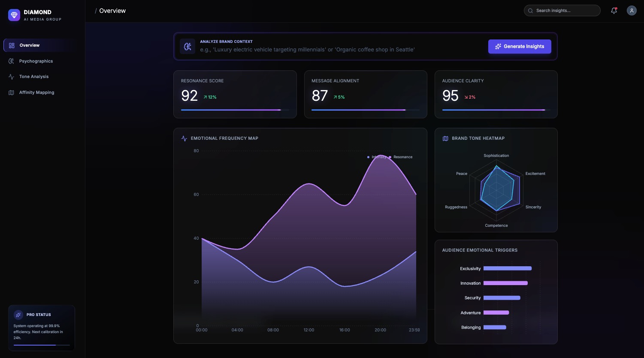
Task: Click the Brand Tone Heatmap map icon
Action: click(x=445, y=138)
